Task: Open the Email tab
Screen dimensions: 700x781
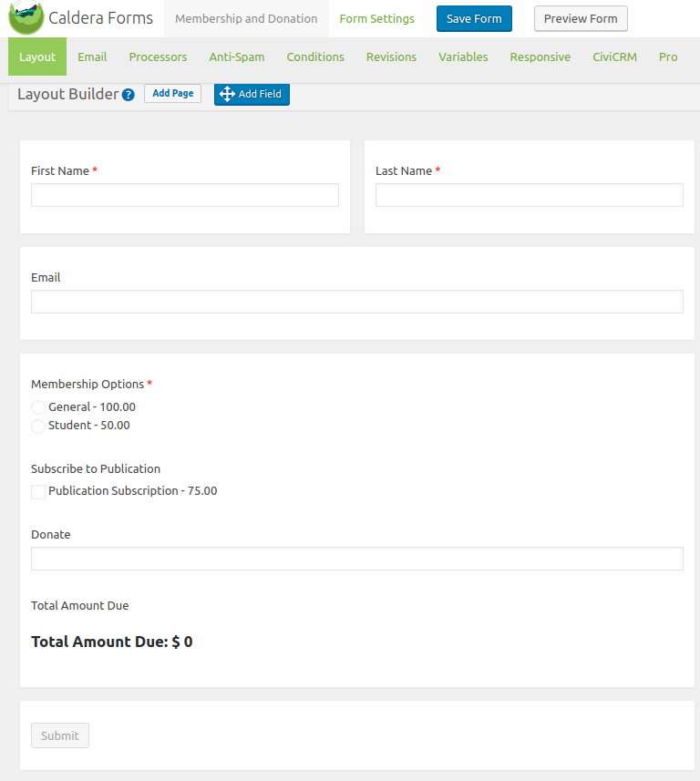Action: pyautogui.click(x=92, y=57)
